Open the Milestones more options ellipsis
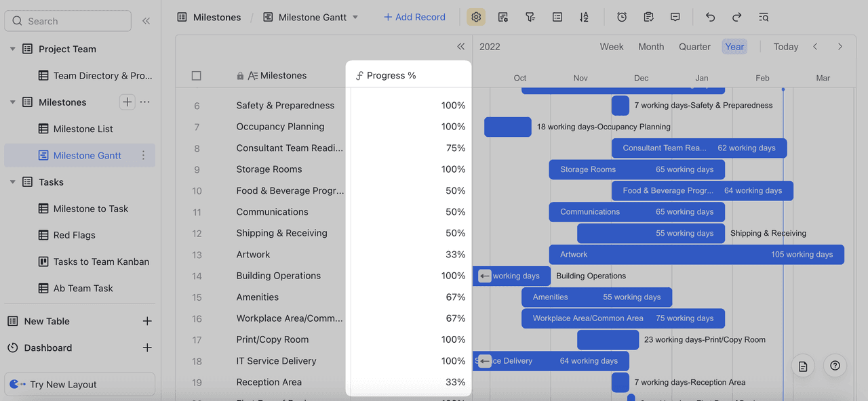 click(x=144, y=102)
